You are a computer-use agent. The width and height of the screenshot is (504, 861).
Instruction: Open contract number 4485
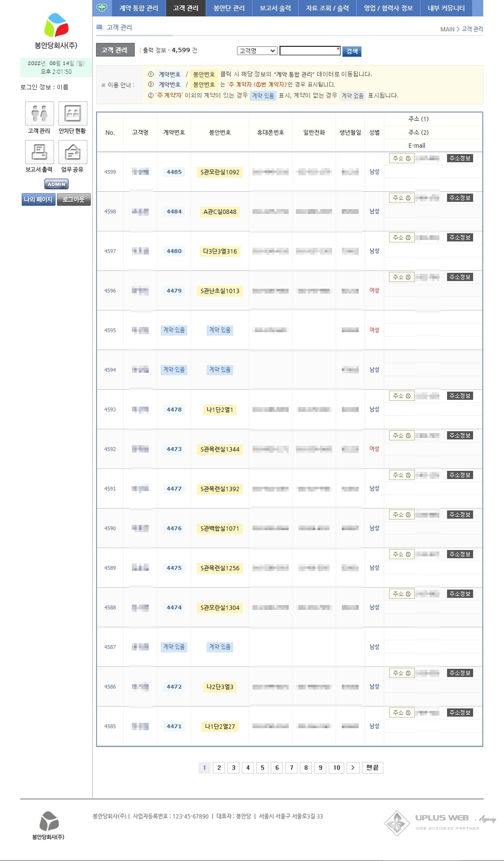(174, 172)
